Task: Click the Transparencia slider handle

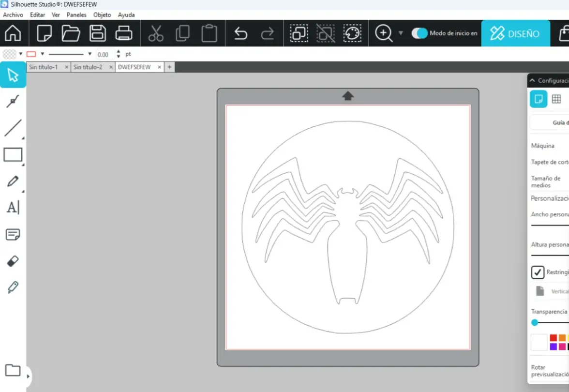Action: click(535, 322)
